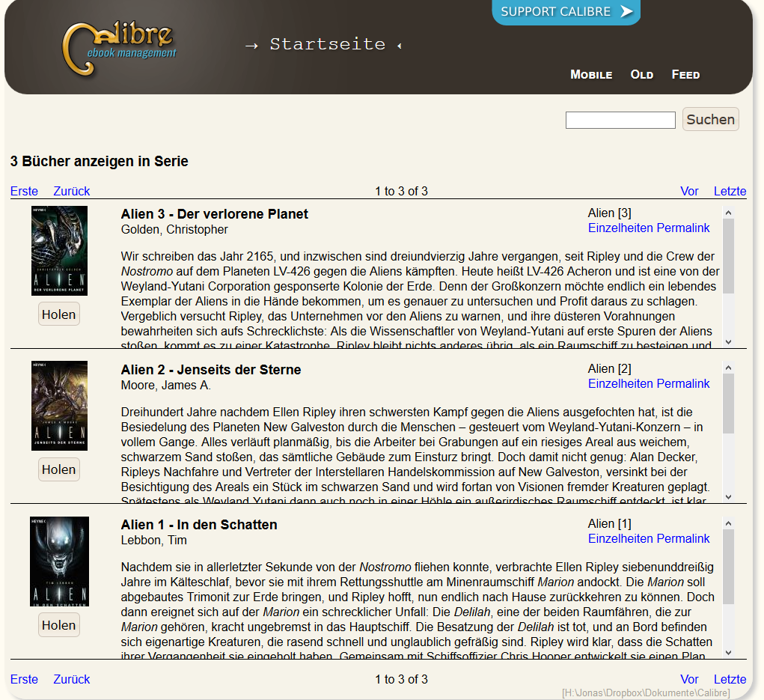Open Alien 1 book cover thumbnail

[x=59, y=561]
